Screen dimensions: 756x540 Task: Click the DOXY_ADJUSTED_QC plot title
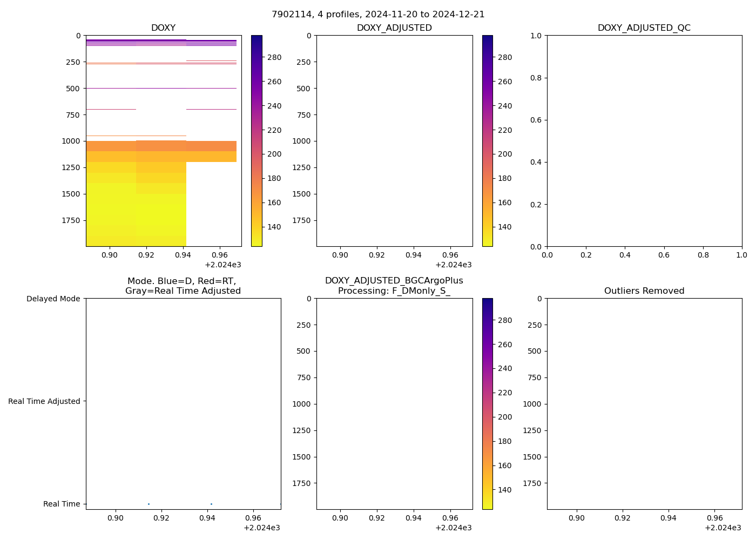(644, 28)
